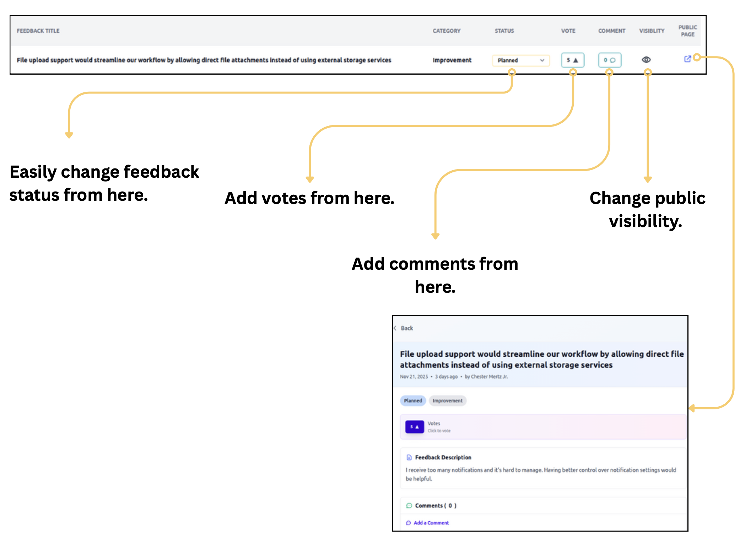Open the File upload support feedback row title
The height and width of the screenshot is (538, 756).
click(x=204, y=60)
